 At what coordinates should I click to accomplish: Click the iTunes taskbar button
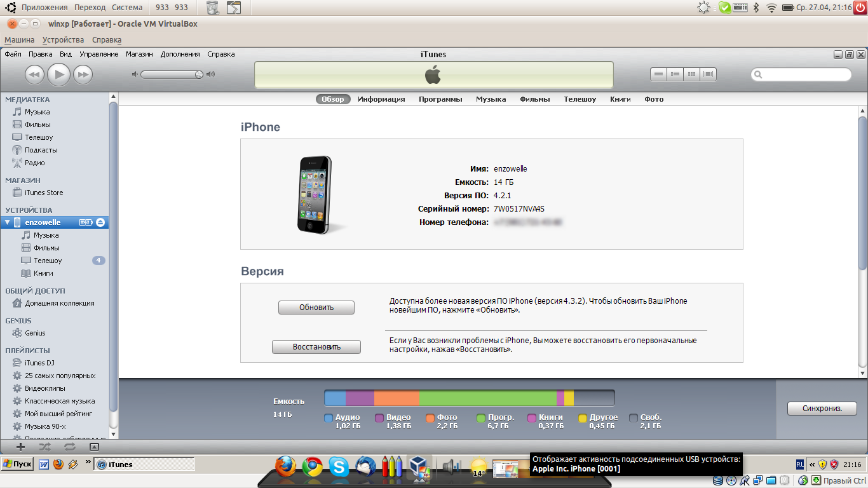coord(144,464)
